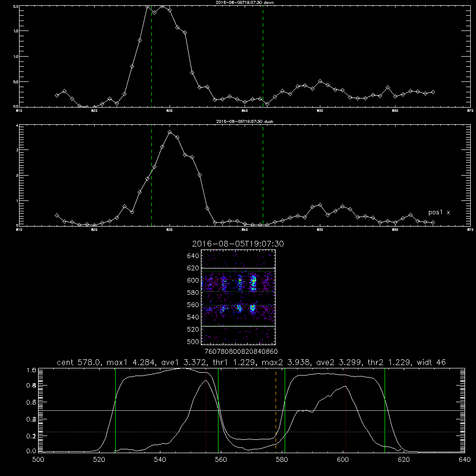
Task: Click the first green dashed line in dawn plot
Action: 151,57
